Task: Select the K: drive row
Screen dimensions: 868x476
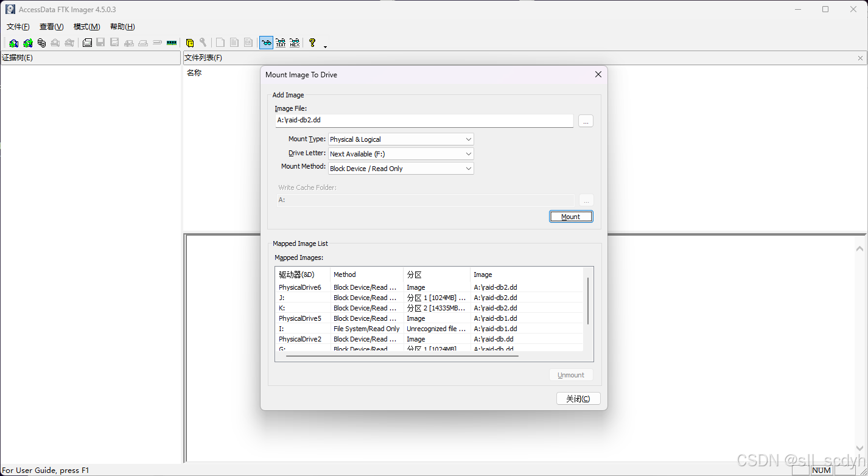Action: point(429,308)
